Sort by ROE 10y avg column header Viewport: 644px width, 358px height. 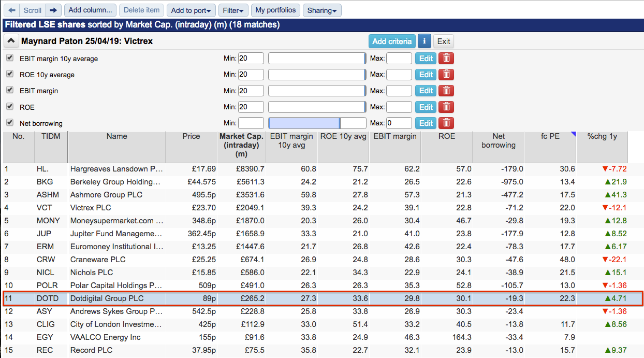tap(343, 147)
